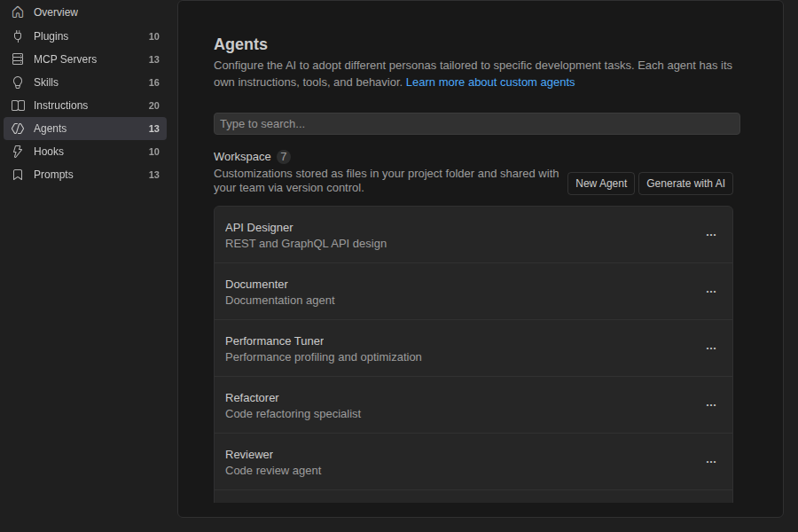Select the Refactorer agent name
This screenshot has height=532, width=798.
pyautogui.click(x=252, y=397)
